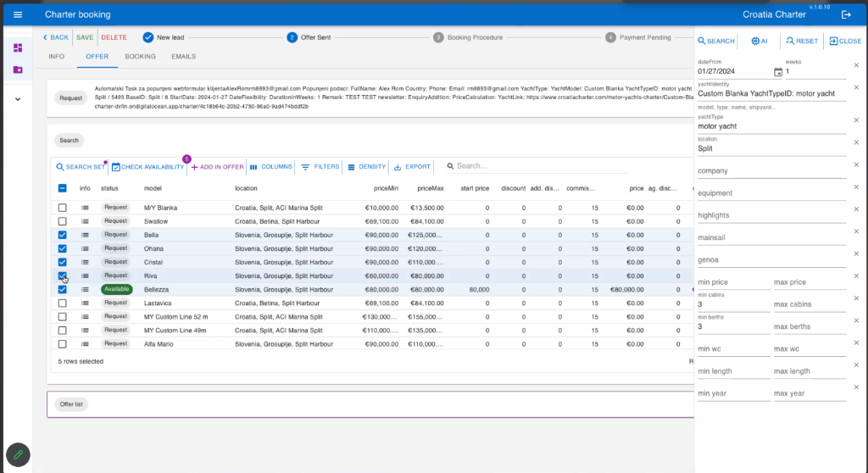868x473 pixels.
Task: Click the folder icon in left sidebar
Action: click(x=18, y=69)
